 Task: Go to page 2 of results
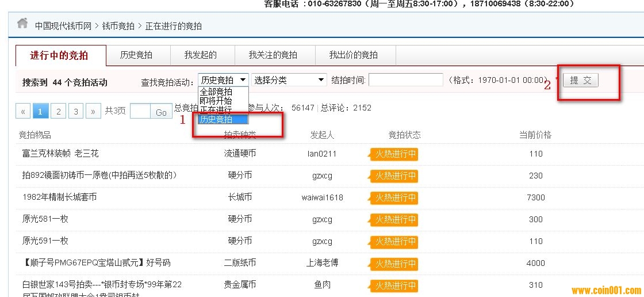[x=58, y=112]
